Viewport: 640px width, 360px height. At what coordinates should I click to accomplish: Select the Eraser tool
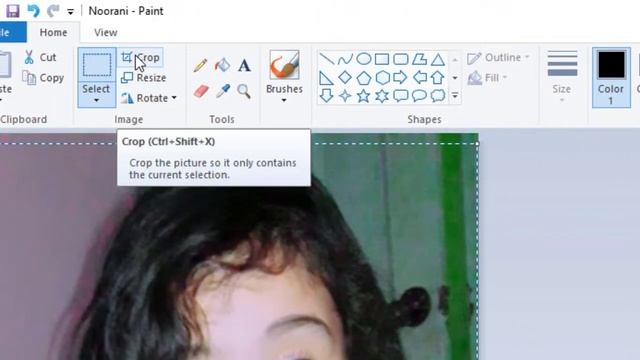201,91
